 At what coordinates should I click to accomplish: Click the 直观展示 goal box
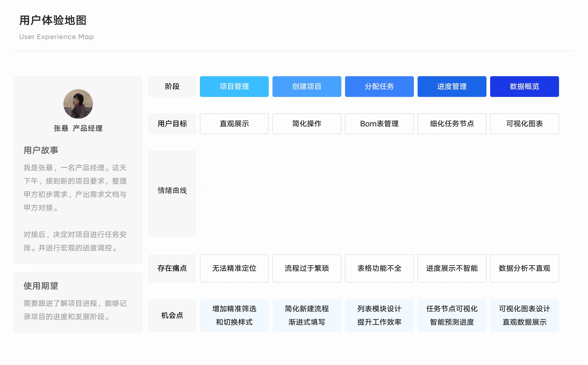234,124
